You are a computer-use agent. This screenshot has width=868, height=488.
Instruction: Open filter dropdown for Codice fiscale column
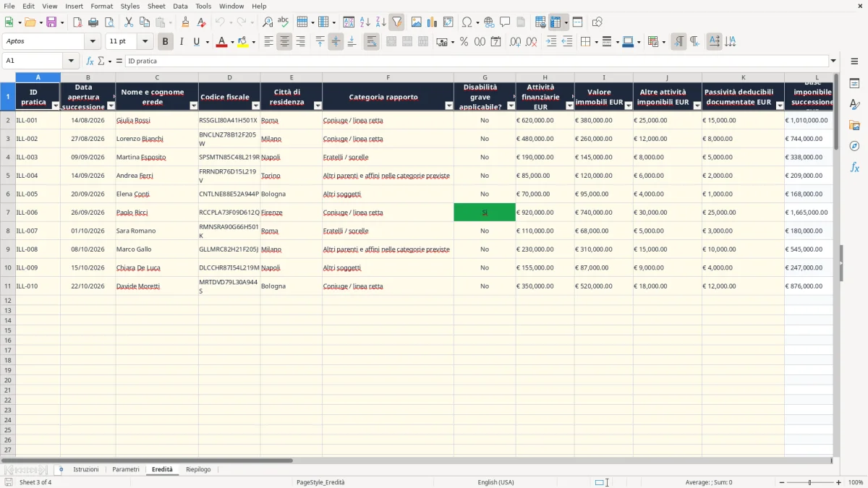pyautogui.click(x=255, y=106)
